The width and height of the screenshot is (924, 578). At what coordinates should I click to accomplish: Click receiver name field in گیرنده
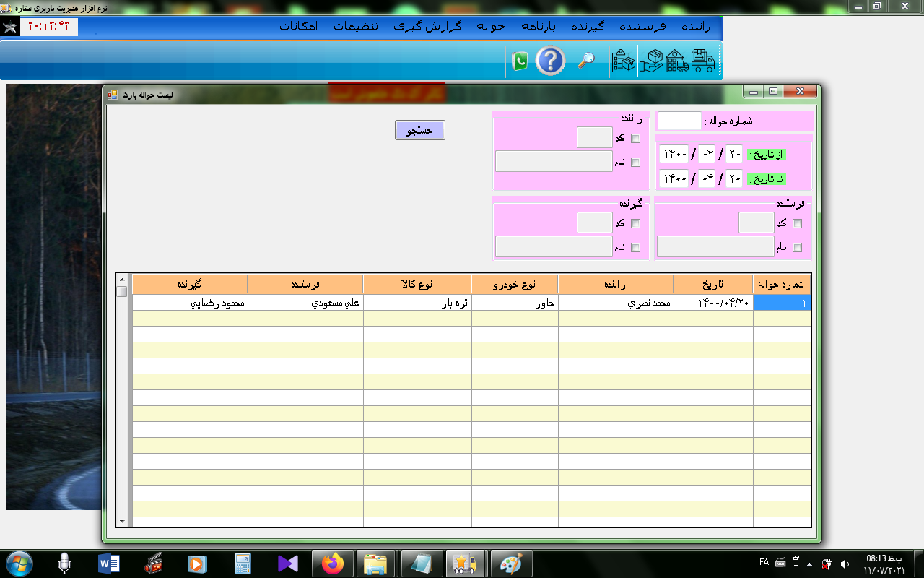(554, 246)
